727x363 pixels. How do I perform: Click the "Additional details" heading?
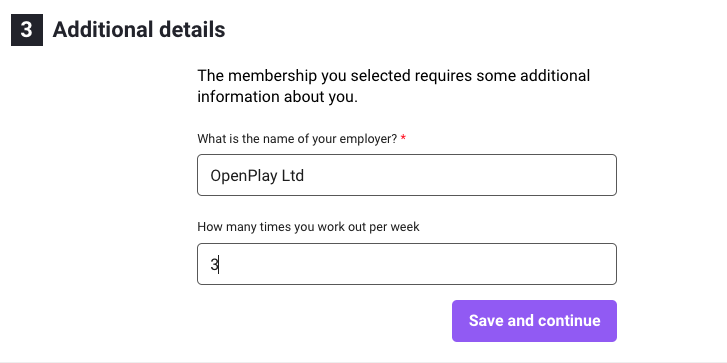point(139,30)
